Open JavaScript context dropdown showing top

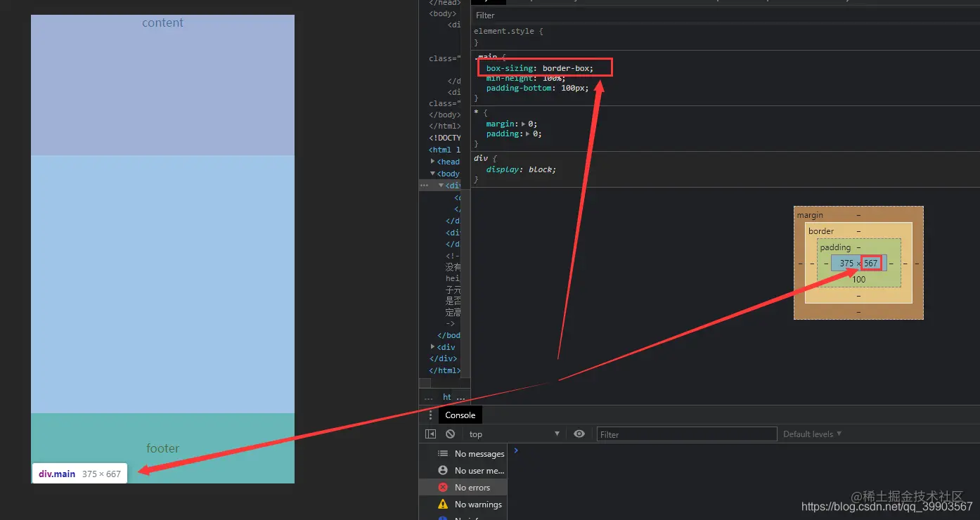coord(513,434)
